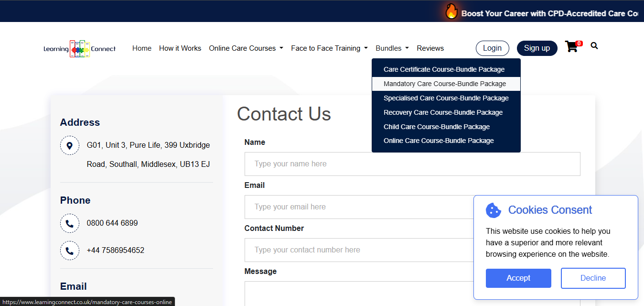Select Online Care Course-Bundle Package
The width and height of the screenshot is (644, 306).
pos(446,141)
